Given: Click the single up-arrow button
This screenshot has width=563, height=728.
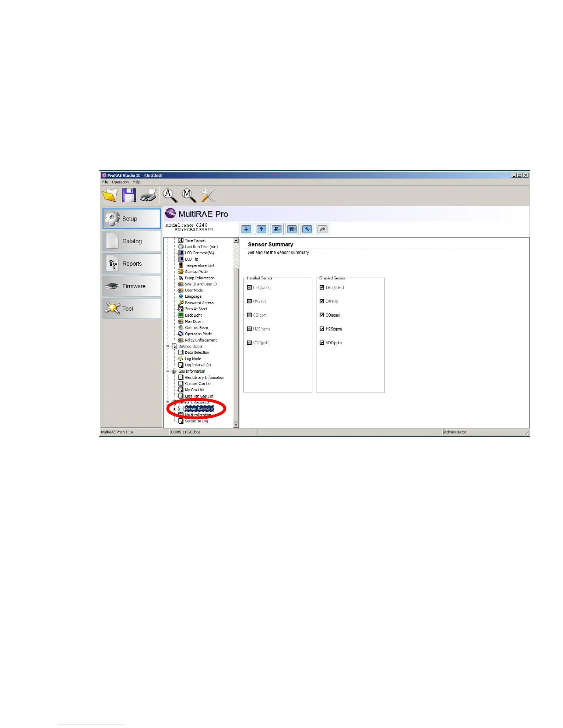Looking at the screenshot, I should pyautogui.click(x=262, y=229).
